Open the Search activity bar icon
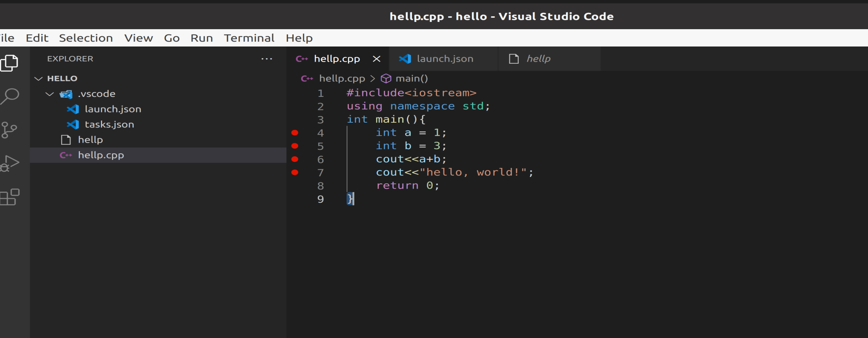Image resolution: width=868 pixels, height=338 pixels. coord(9,96)
